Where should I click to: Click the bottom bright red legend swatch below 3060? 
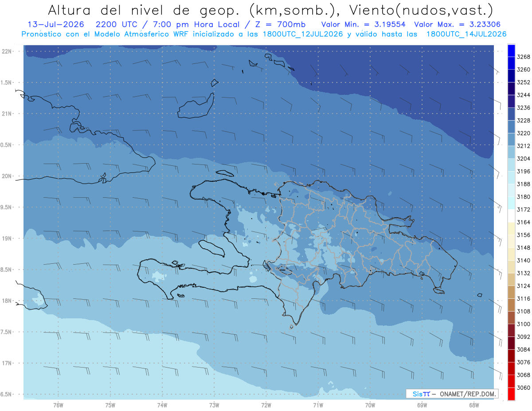point(511,394)
